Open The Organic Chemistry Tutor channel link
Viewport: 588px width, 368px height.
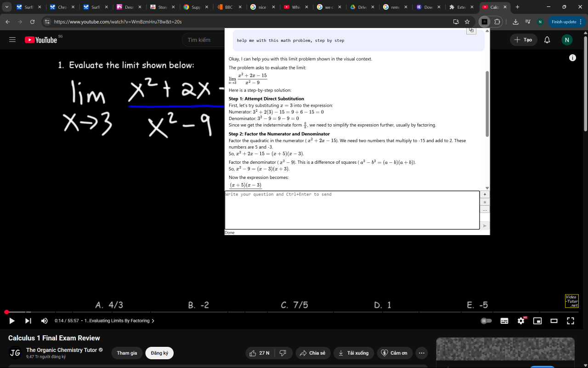coord(62,350)
